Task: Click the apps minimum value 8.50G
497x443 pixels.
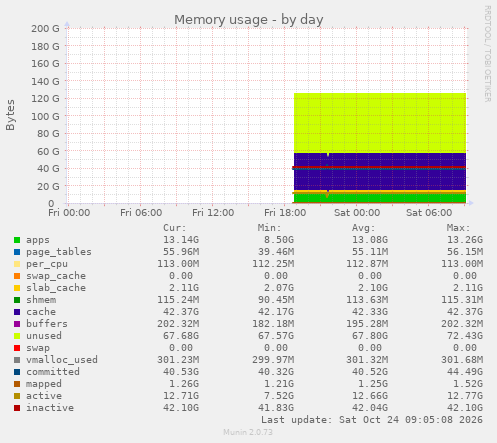Action: (278, 240)
